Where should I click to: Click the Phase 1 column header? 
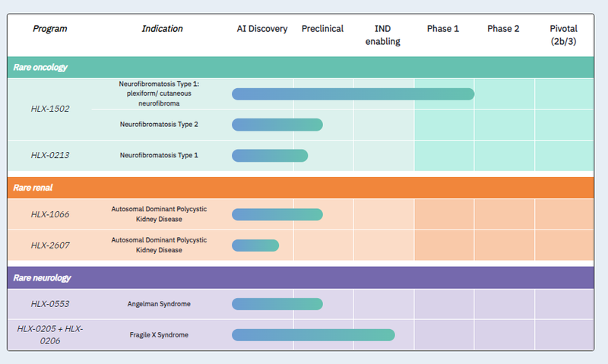point(443,29)
